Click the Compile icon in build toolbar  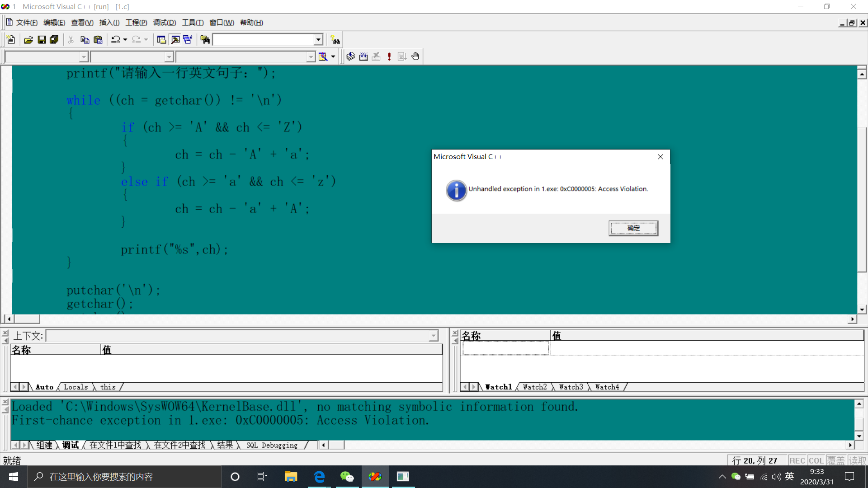pyautogui.click(x=350, y=56)
